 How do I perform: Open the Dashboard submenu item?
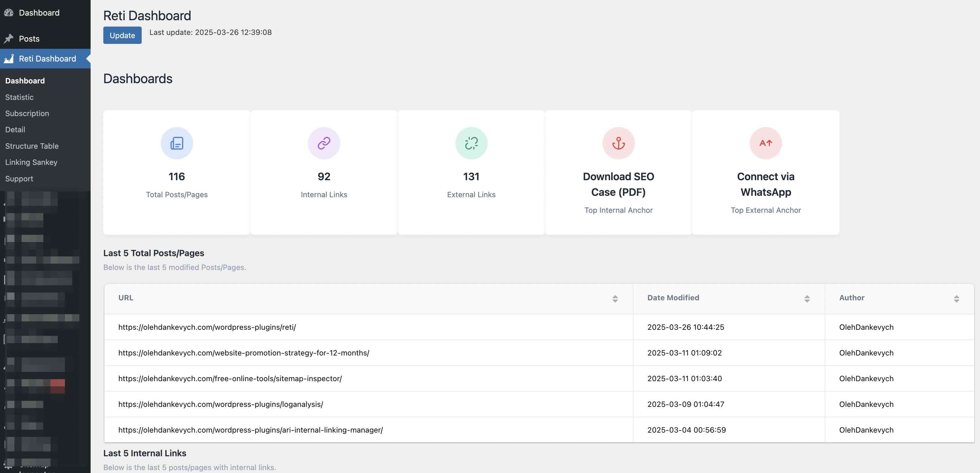click(25, 81)
